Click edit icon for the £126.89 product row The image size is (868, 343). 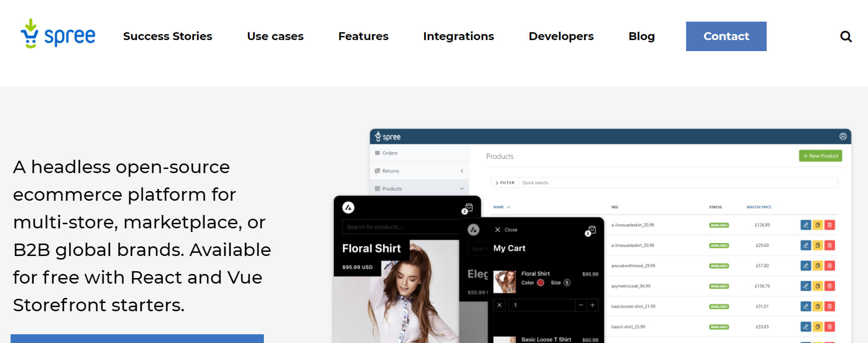pyautogui.click(x=805, y=225)
